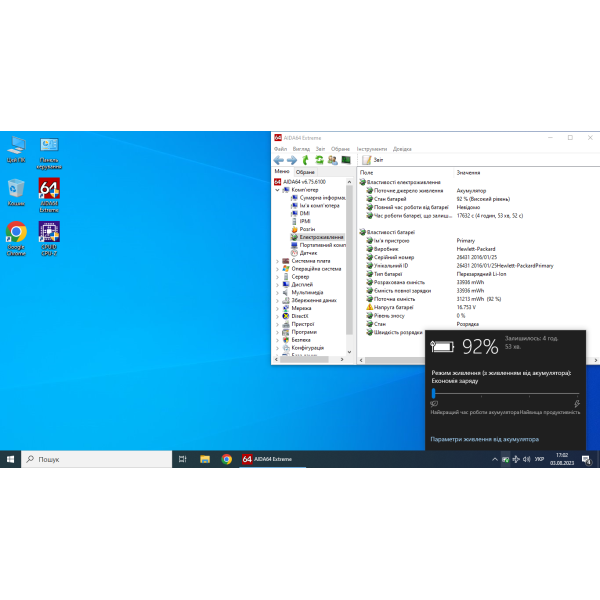Image resolution: width=600 pixels, height=600 pixels.
Task: Click the Back arrow in AIDA64 toolbar
Action: tap(279, 160)
